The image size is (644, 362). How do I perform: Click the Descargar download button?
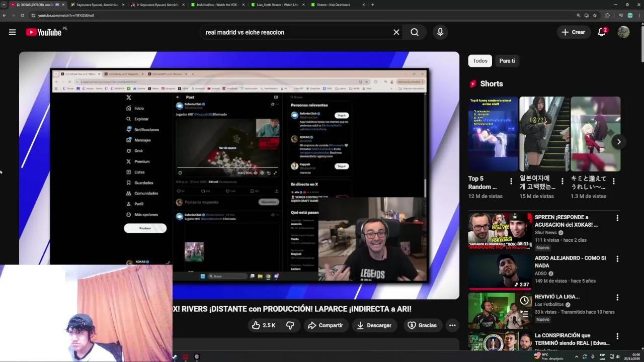(374, 325)
